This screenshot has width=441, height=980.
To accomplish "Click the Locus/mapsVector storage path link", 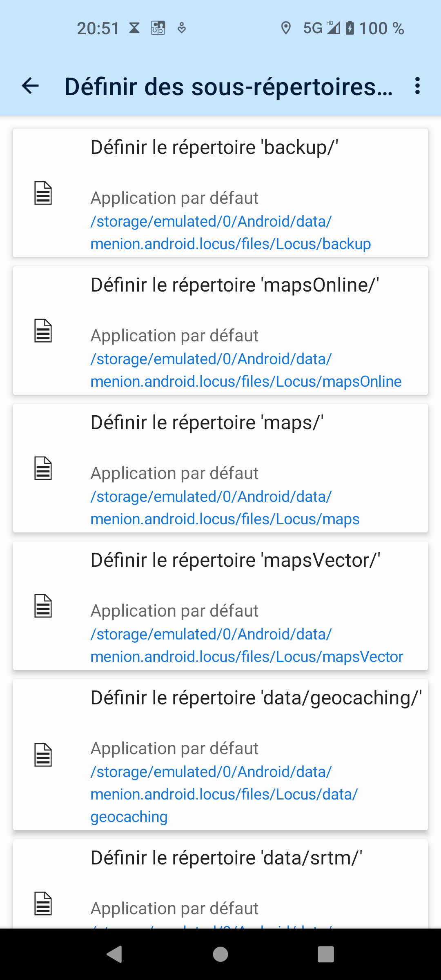I will 247,646.
